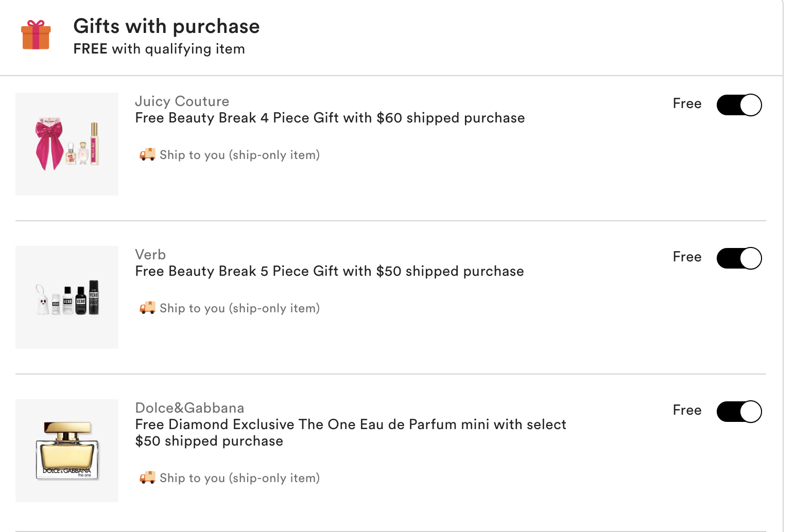Click the Dolce&Gabbana shipping truck icon
Screen dimensions: 795x532
click(x=147, y=477)
